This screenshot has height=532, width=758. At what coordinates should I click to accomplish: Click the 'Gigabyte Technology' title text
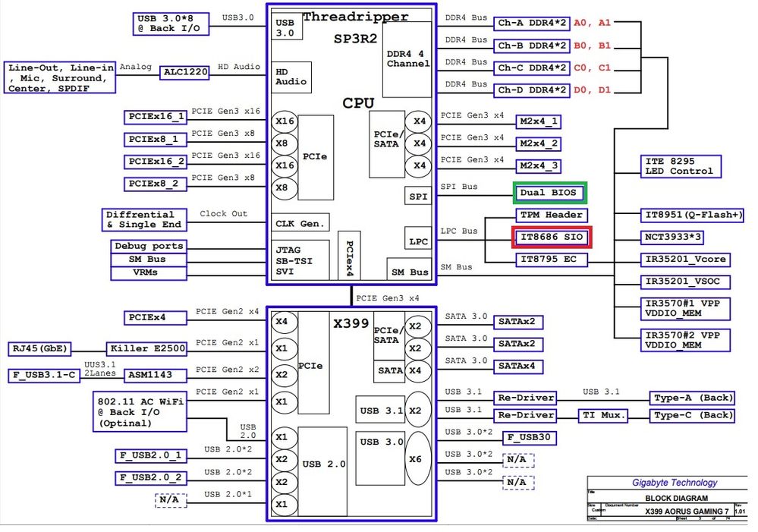[x=675, y=483]
